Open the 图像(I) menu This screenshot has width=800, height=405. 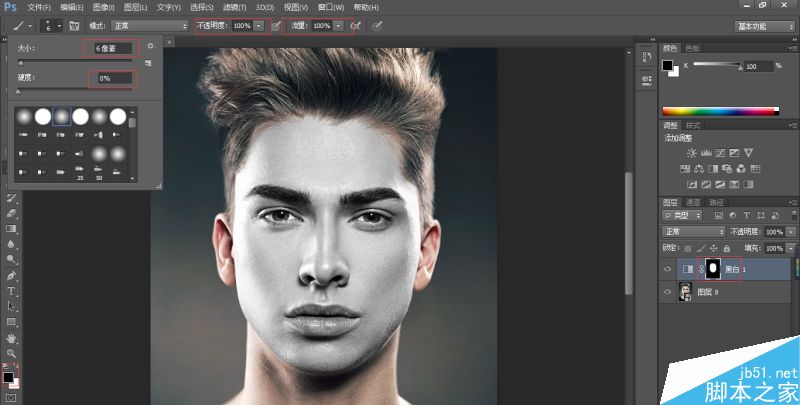click(x=104, y=7)
